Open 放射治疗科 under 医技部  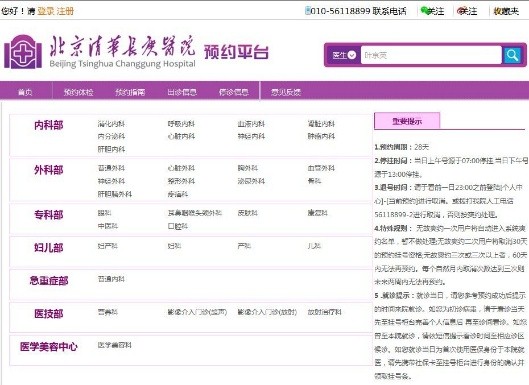point(324,312)
